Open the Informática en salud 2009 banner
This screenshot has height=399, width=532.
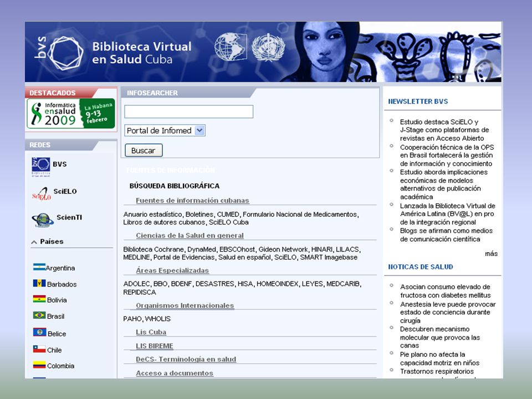point(71,114)
